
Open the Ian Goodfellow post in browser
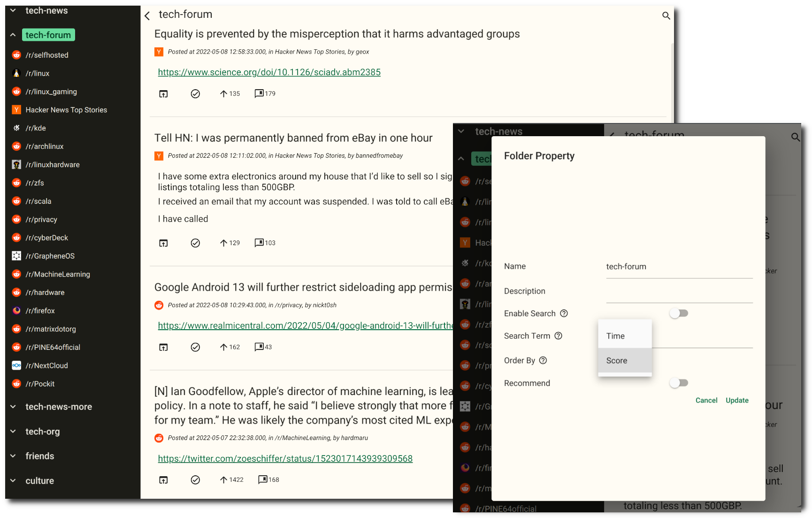(x=163, y=479)
